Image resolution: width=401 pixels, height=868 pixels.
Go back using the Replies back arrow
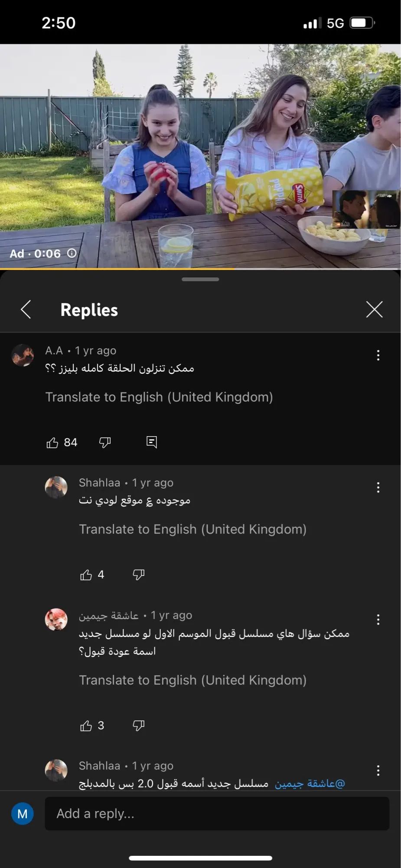click(x=26, y=309)
